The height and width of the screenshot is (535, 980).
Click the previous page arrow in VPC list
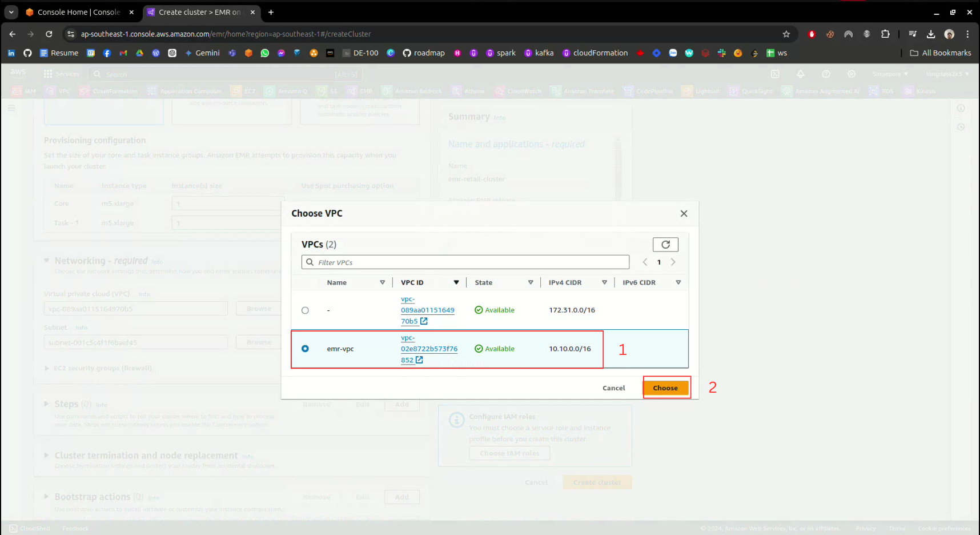click(645, 262)
